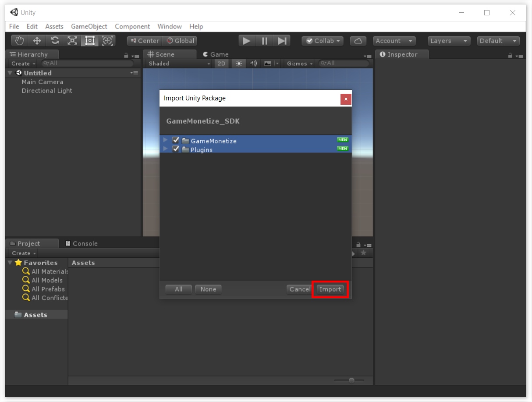Click the None selection button

coord(208,289)
